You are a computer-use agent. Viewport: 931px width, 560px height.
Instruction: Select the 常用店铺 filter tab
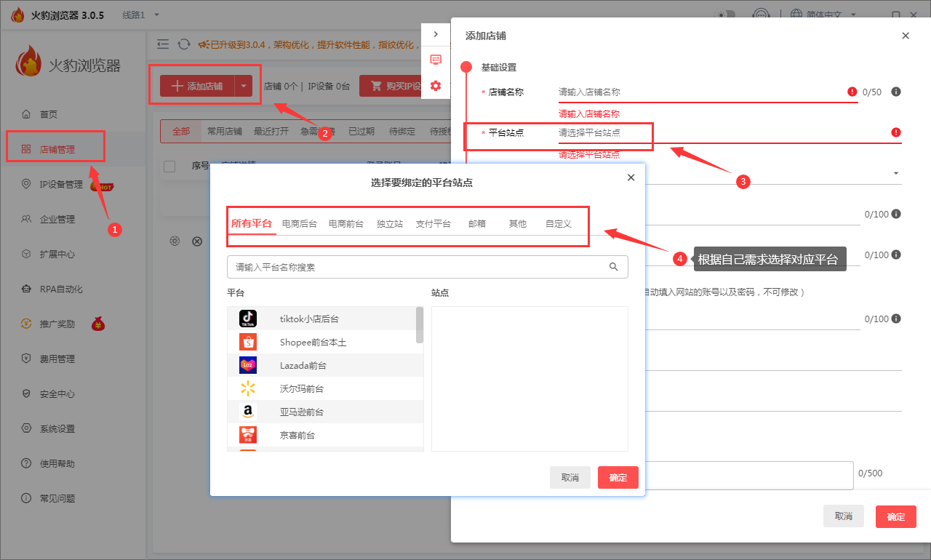pyautogui.click(x=225, y=132)
